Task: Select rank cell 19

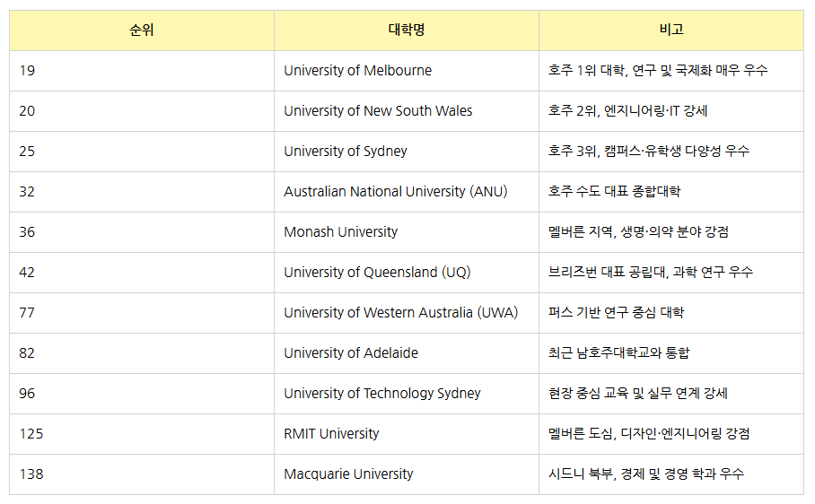Action: (x=142, y=71)
